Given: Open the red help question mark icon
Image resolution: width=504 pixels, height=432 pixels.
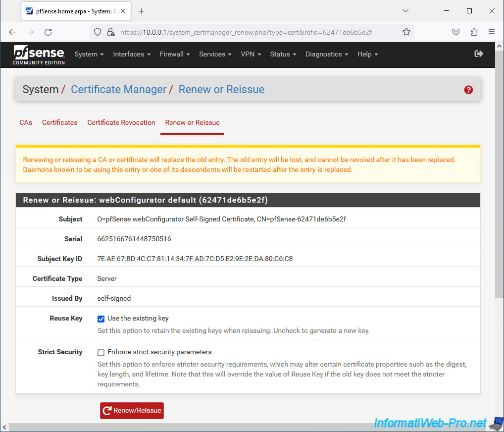Looking at the screenshot, I should click(x=468, y=90).
